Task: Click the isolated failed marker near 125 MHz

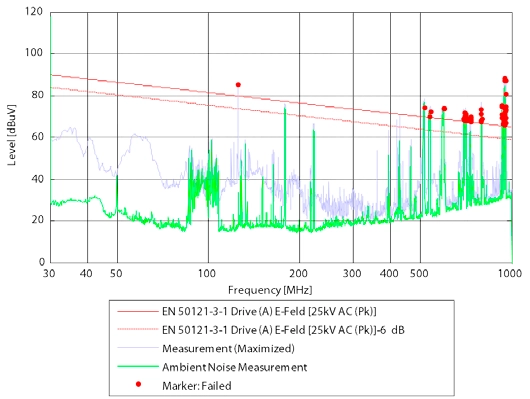Action: [x=238, y=85]
